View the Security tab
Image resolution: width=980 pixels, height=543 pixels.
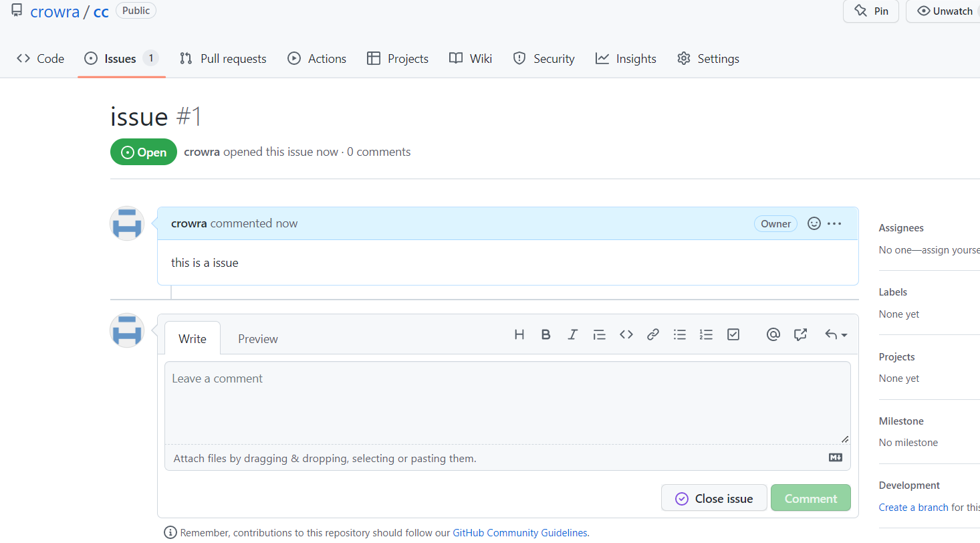tap(543, 59)
